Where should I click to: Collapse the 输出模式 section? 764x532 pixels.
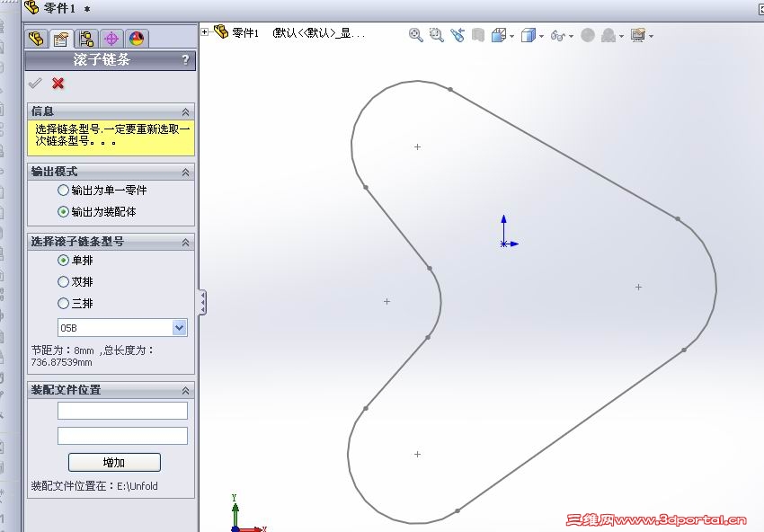click(x=186, y=173)
